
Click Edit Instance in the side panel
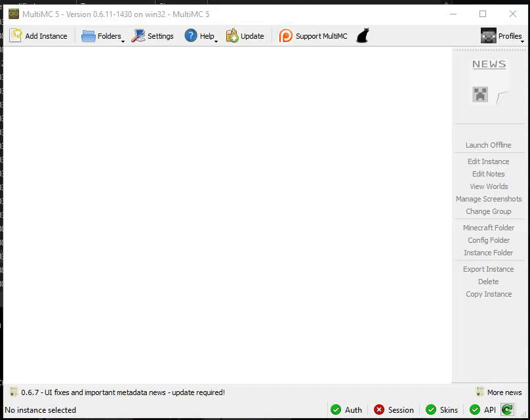(489, 161)
